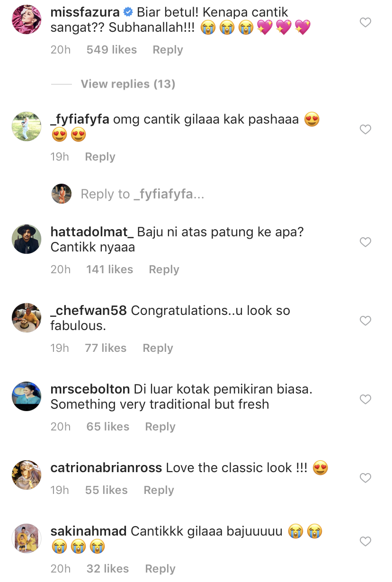View 549 likes on missfazura's comment

pos(112,50)
